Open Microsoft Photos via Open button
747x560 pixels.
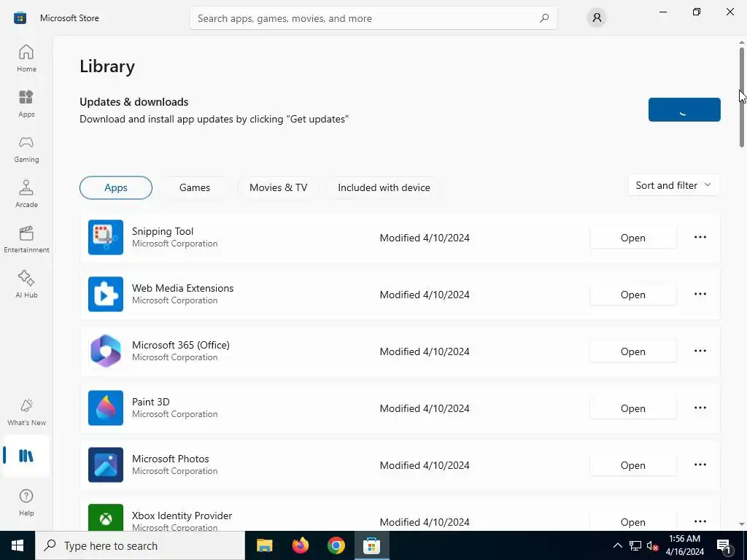coord(632,465)
